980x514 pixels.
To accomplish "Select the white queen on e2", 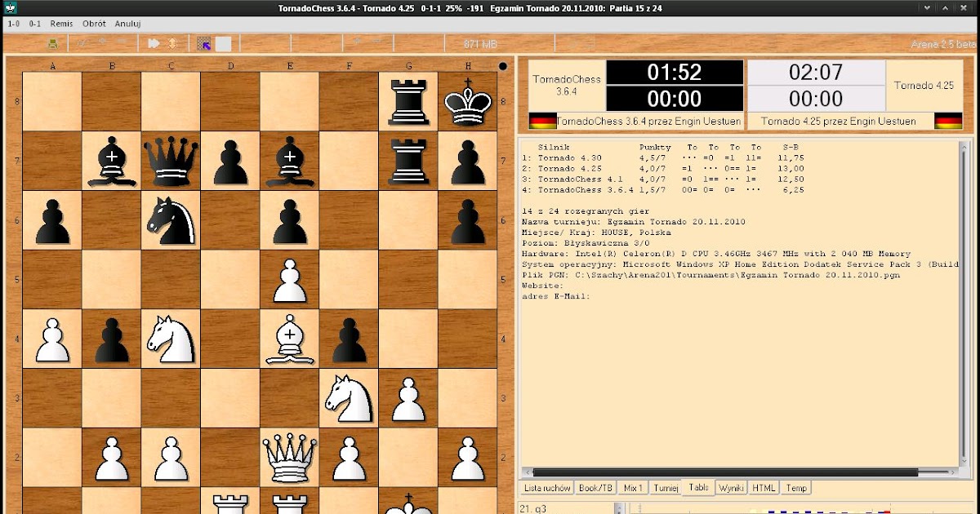I will tap(290, 457).
